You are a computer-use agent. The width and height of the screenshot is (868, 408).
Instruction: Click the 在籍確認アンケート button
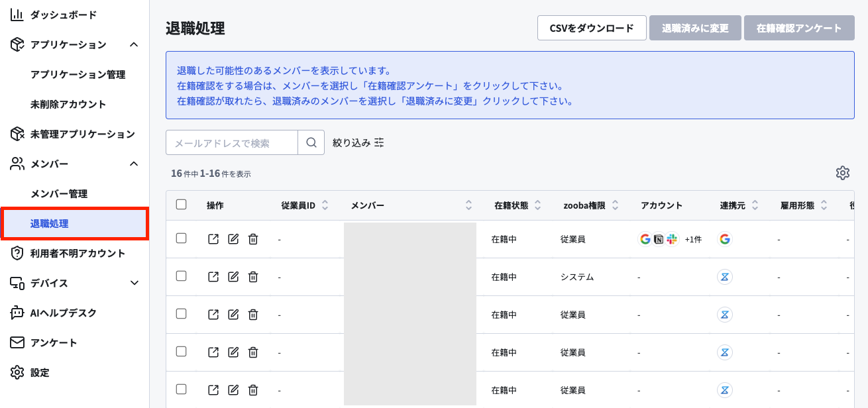[799, 28]
